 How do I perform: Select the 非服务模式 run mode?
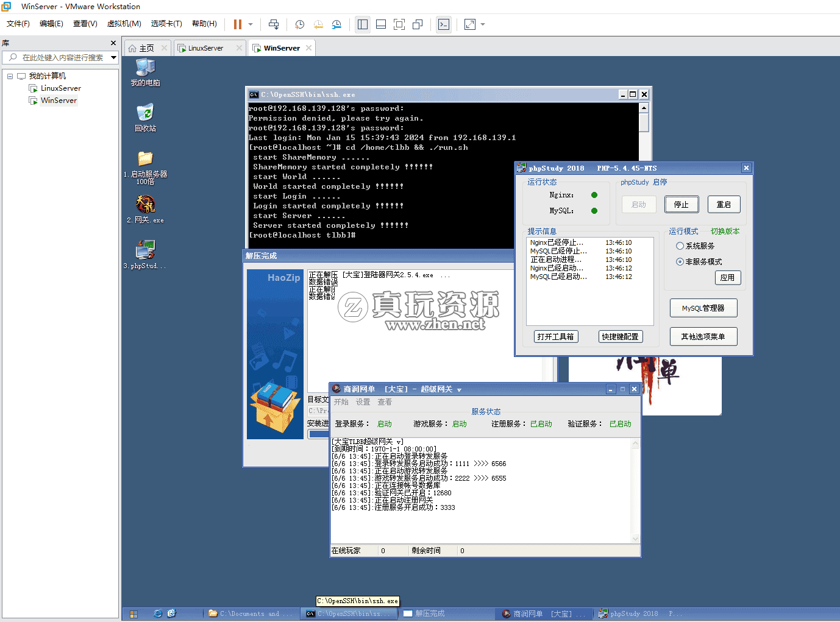699,262
